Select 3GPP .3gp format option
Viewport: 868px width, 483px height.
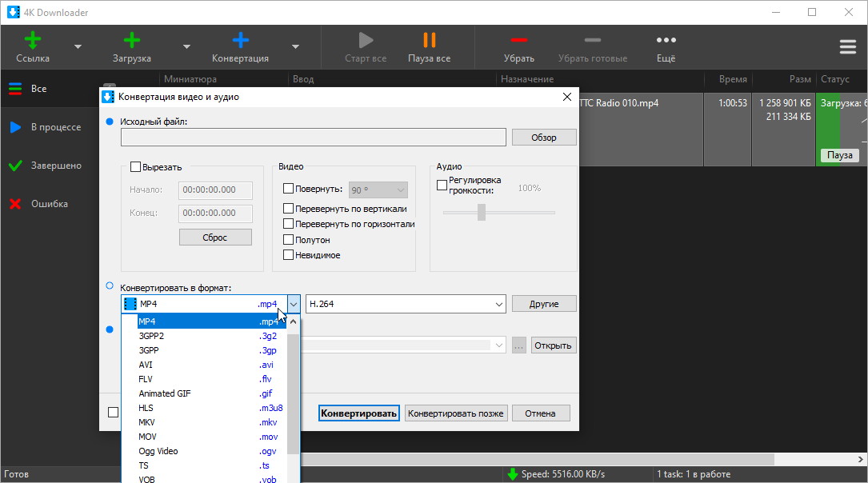pos(211,350)
